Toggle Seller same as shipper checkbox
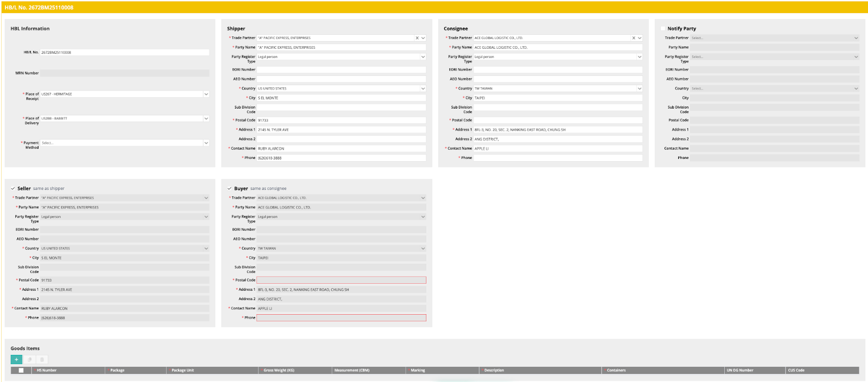The width and height of the screenshot is (868, 382). pyautogui.click(x=13, y=189)
